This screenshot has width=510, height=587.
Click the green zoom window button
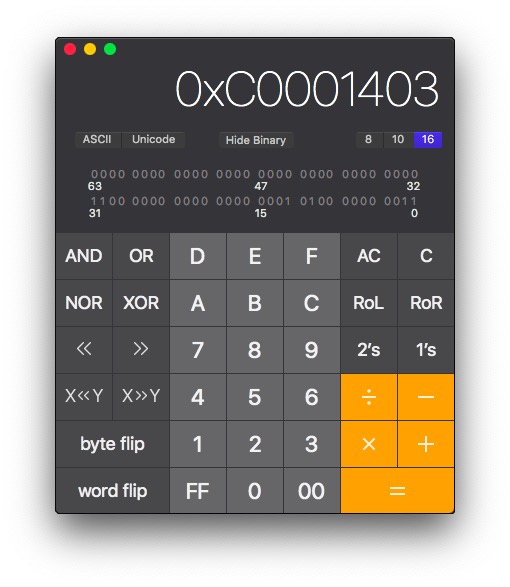tap(110, 49)
